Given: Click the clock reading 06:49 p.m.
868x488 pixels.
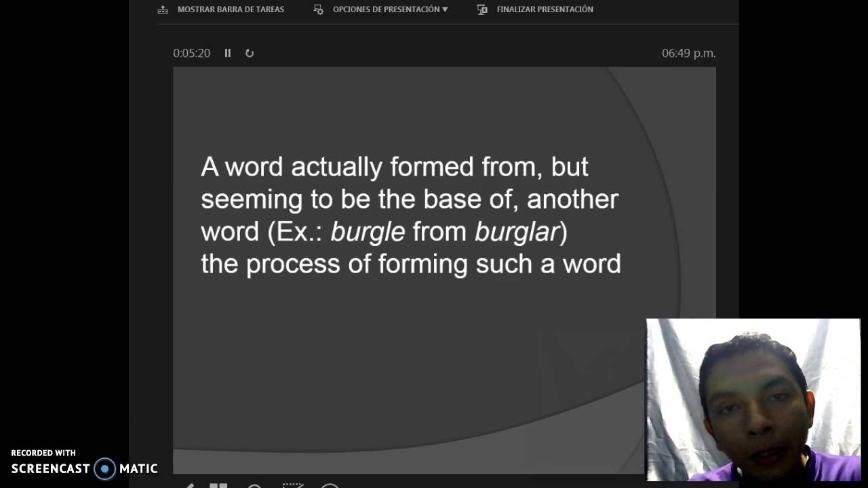Looking at the screenshot, I should (x=689, y=53).
